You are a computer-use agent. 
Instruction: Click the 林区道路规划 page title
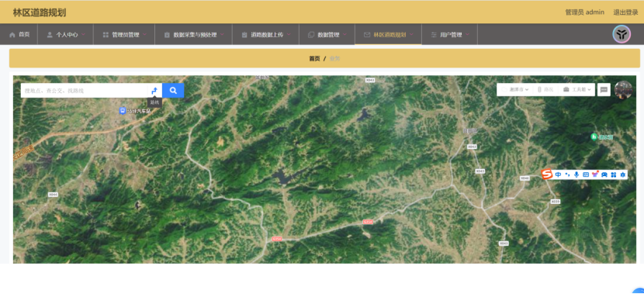40,12
